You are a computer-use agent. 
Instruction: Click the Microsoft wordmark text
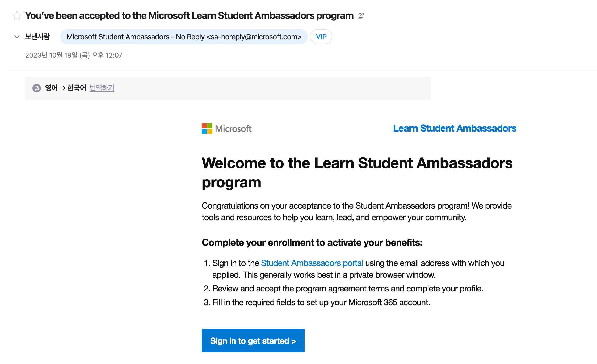tap(233, 129)
